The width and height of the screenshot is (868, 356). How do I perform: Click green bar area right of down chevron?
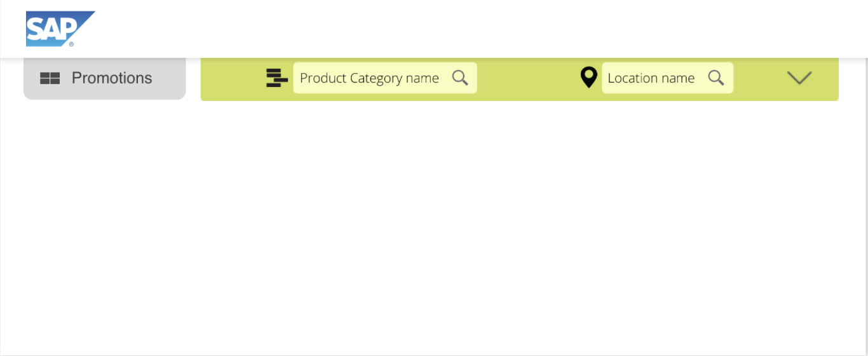(x=826, y=78)
